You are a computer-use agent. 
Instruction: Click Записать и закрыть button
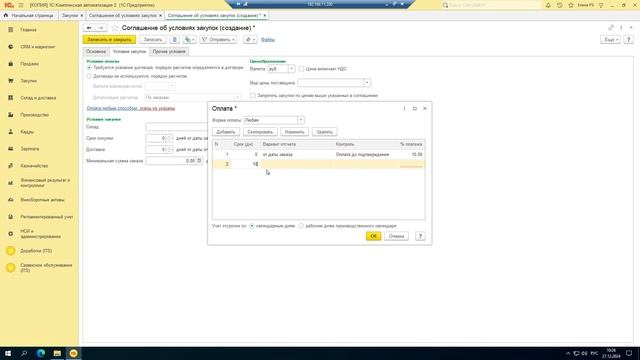pos(109,40)
